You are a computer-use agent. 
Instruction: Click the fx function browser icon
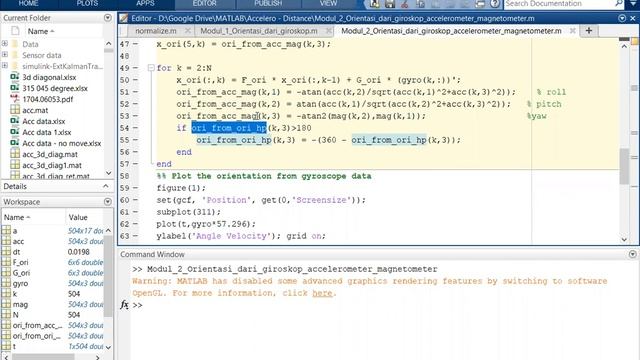coord(124,304)
